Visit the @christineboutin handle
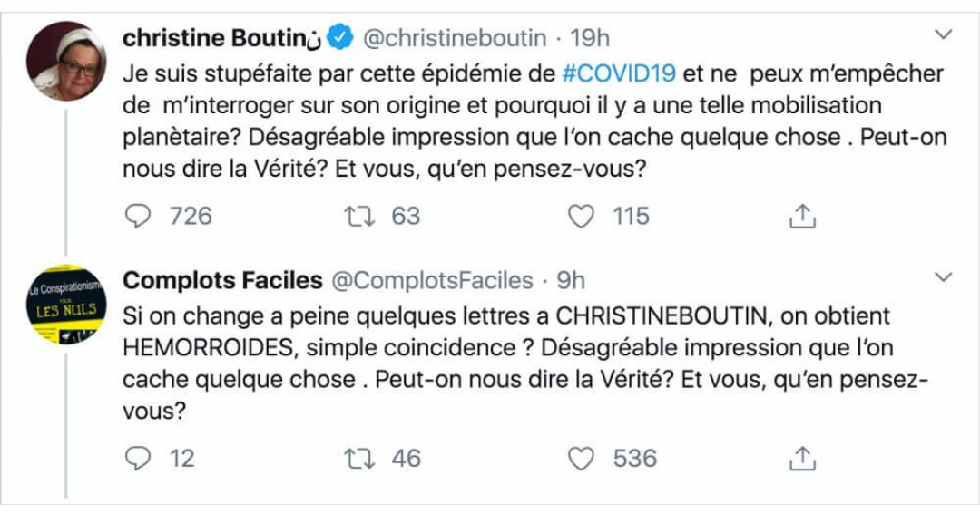The height and width of the screenshot is (514, 980). (455, 38)
